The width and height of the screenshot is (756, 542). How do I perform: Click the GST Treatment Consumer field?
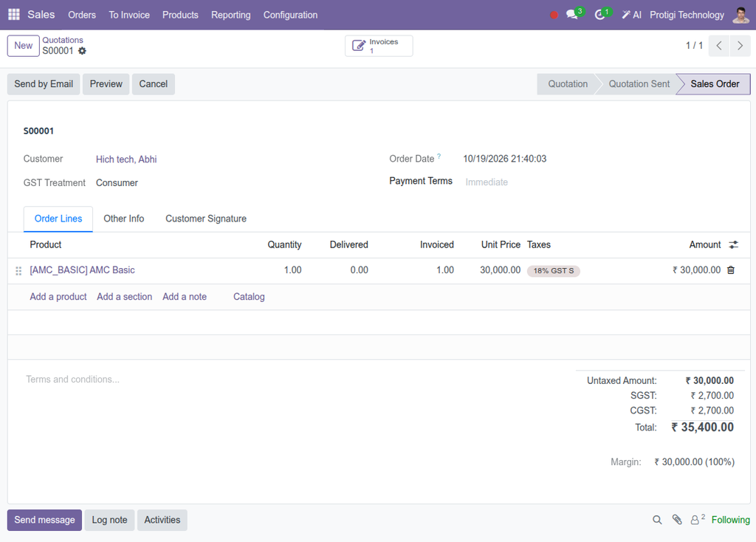(x=117, y=182)
